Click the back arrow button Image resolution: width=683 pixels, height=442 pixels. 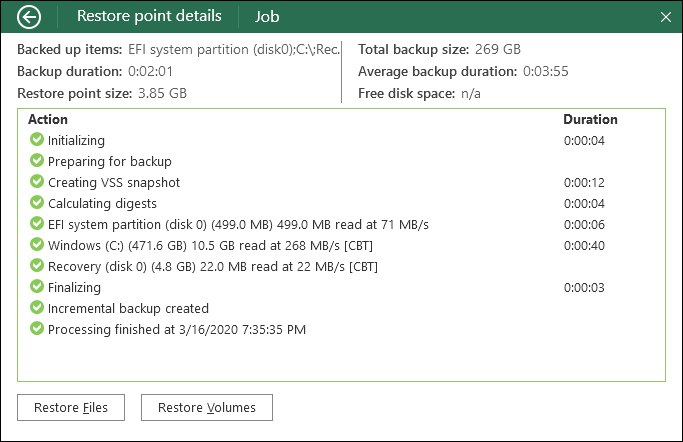(30, 17)
